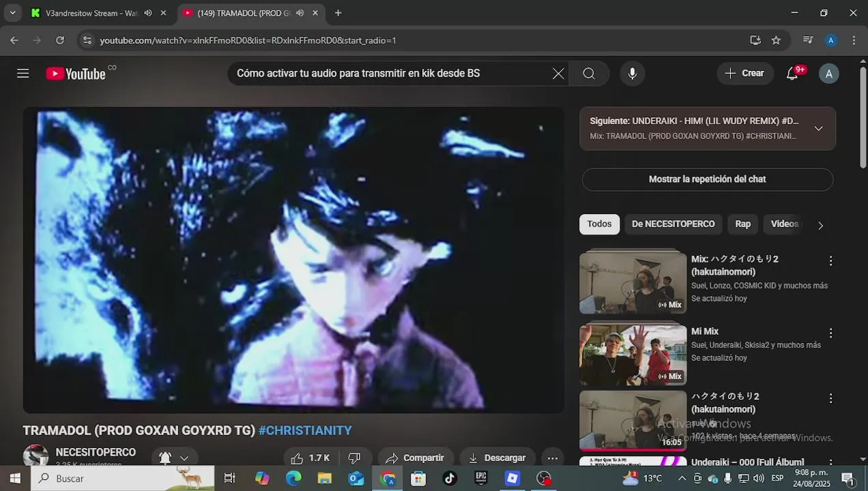Open the 13°C weather widget

[x=643, y=478]
